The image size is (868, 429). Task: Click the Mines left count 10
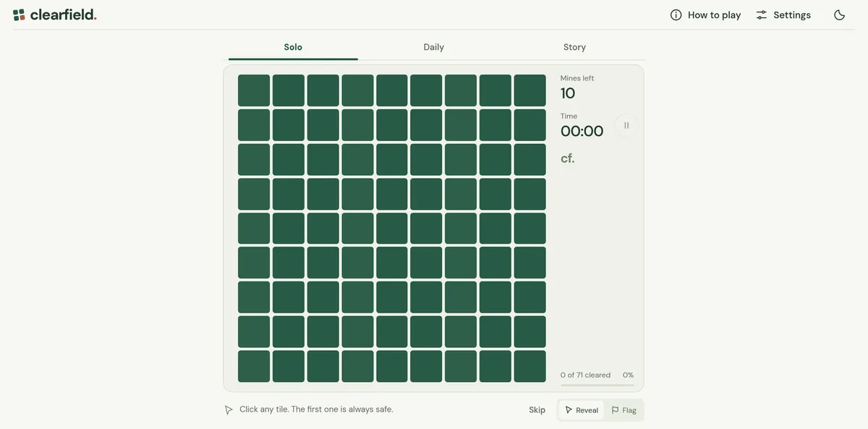(568, 93)
